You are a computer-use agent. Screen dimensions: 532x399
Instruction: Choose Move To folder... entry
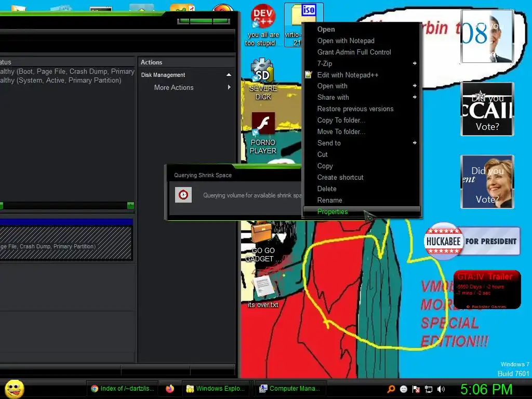click(x=362, y=131)
